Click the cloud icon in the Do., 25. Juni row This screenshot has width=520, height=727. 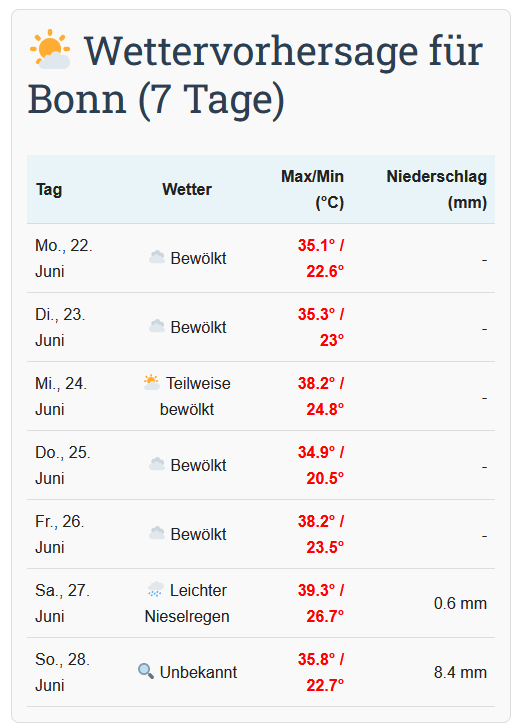[157, 464]
